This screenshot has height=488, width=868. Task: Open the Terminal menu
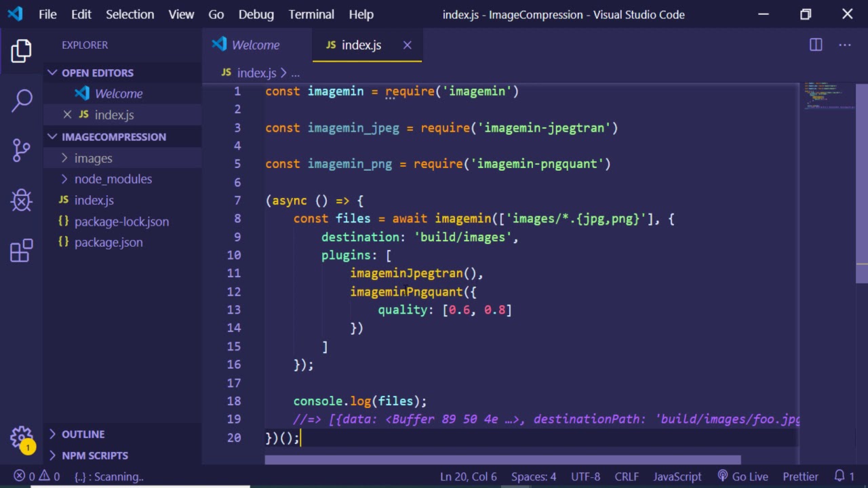[311, 14]
